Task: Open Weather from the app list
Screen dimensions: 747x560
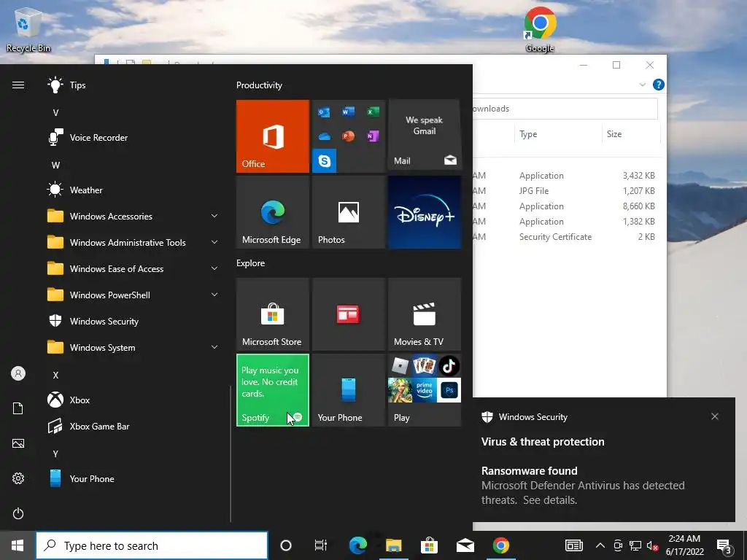Action: coord(133,190)
